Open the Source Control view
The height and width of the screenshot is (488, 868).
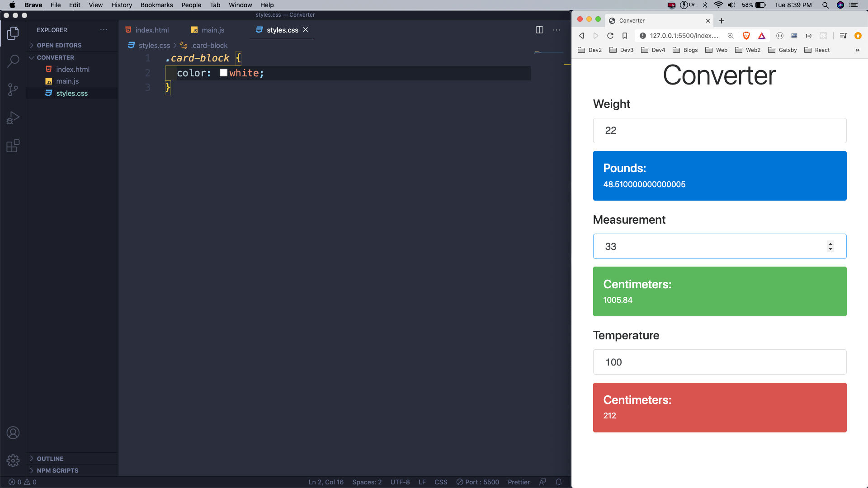pyautogui.click(x=13, y=89)
